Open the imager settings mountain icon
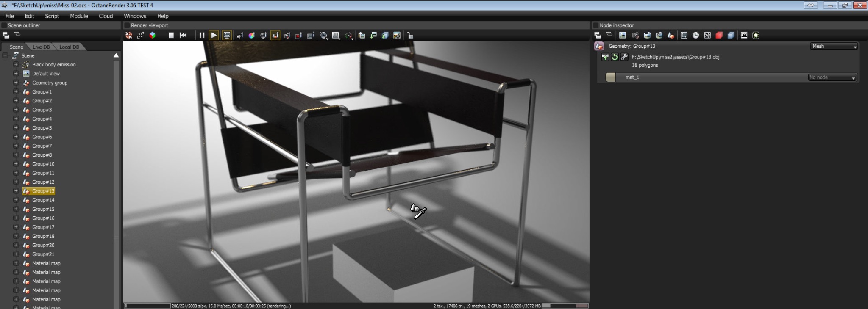This screenshot has width=868, height=309. click(744, 35)
